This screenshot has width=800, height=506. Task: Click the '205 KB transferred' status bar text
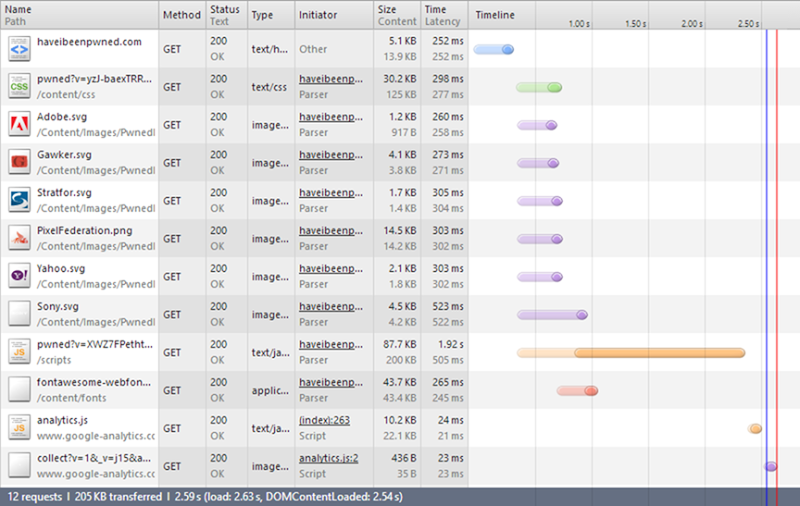(x=118, y=496)
